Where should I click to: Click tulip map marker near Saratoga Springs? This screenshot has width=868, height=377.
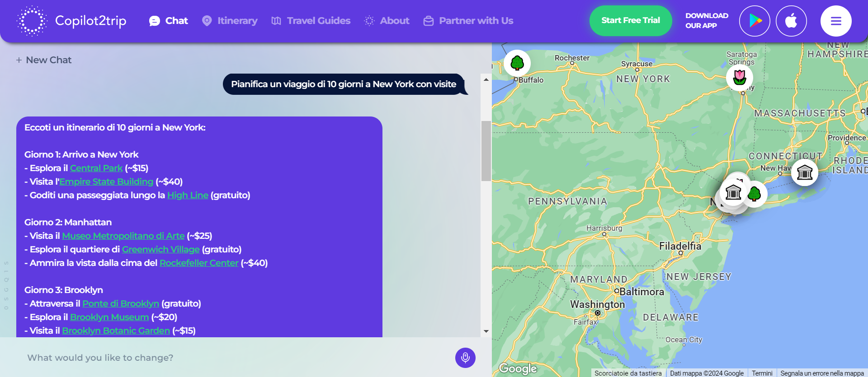[740, 77]
